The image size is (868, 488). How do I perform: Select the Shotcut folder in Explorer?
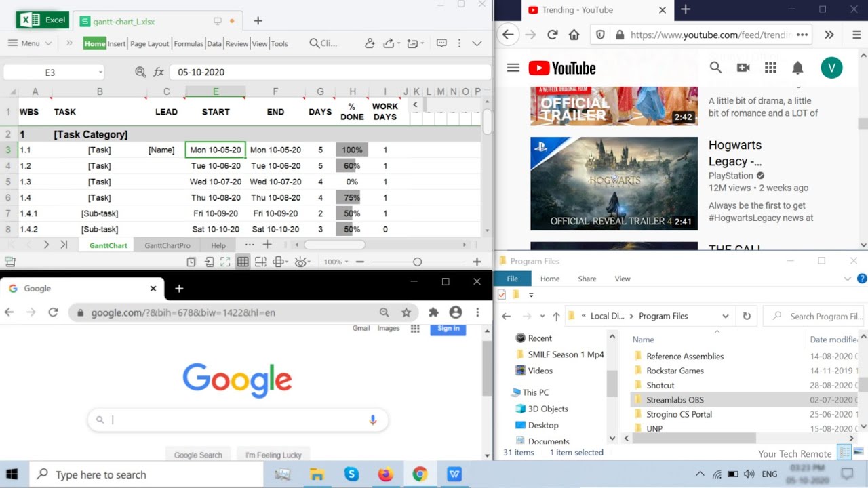pos(660,385)
